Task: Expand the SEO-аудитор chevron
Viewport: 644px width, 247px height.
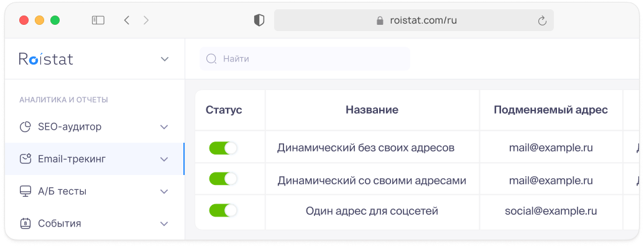Action: [x=164, y=127]
